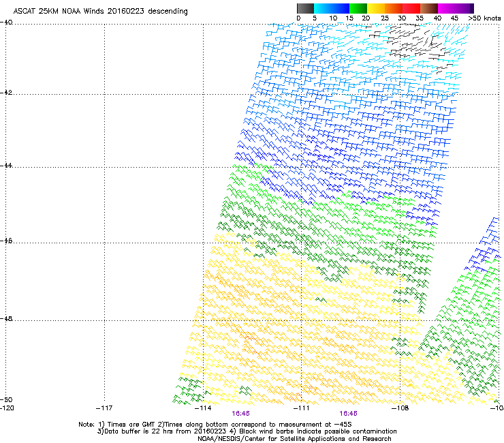This screenshot has height=443, width=504.
Task: Select the brown 35-40 knots legend swatch
Action: [x=429, y=8]
